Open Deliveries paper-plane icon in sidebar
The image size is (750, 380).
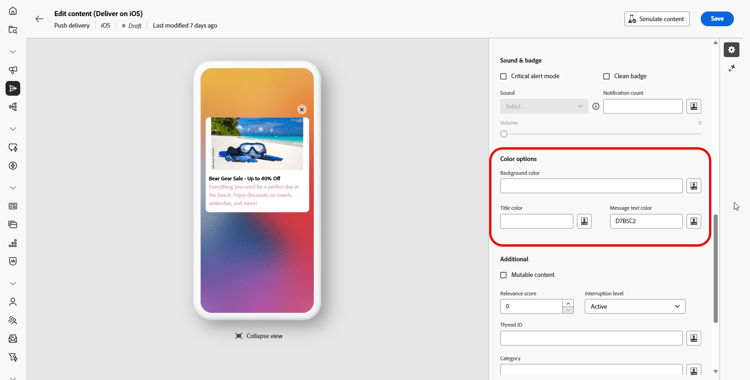tap(13, 89)
